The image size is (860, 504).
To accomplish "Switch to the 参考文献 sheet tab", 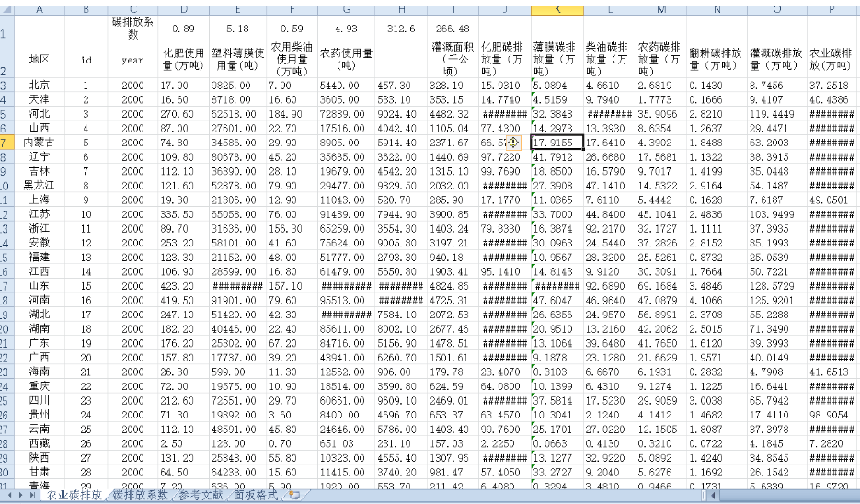I will [x=201, y=495].
